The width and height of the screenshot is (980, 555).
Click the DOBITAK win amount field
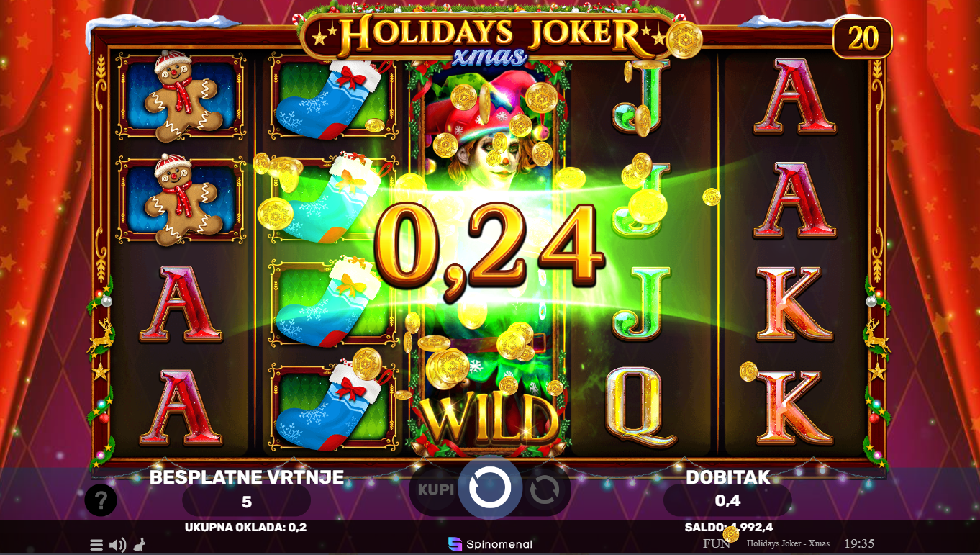pyautogui.click(x=727, y=500)
